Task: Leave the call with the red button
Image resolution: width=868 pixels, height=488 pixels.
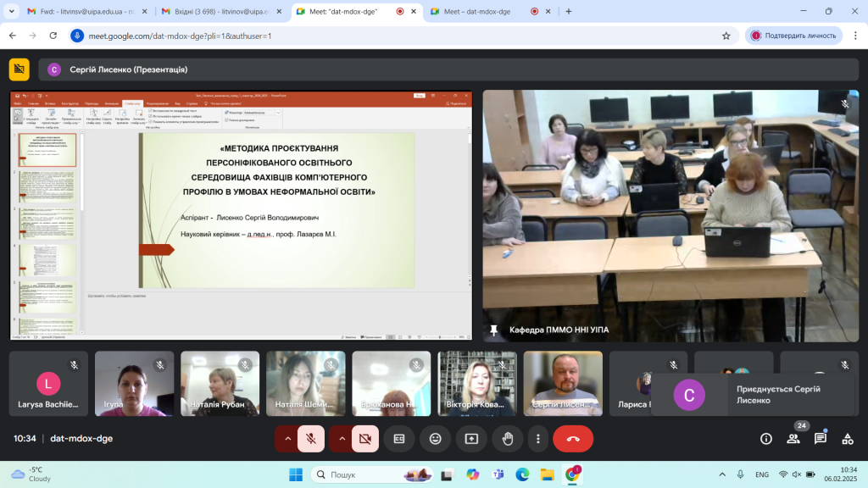Action: point(573,439)
